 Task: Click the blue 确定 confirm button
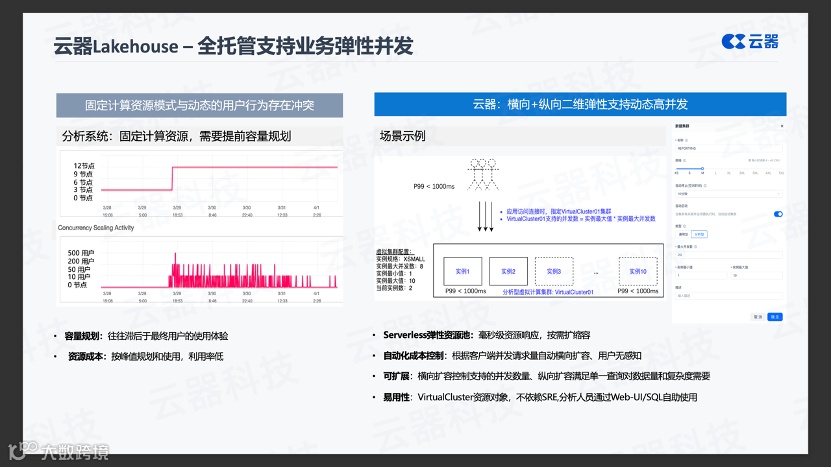(775, 317)
